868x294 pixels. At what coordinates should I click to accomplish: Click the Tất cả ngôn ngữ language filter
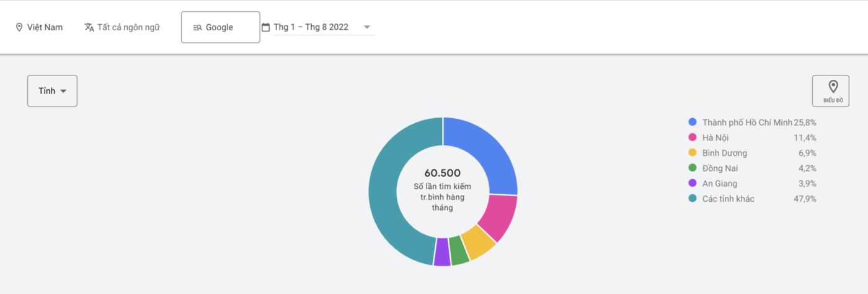(x=128, y=27)
